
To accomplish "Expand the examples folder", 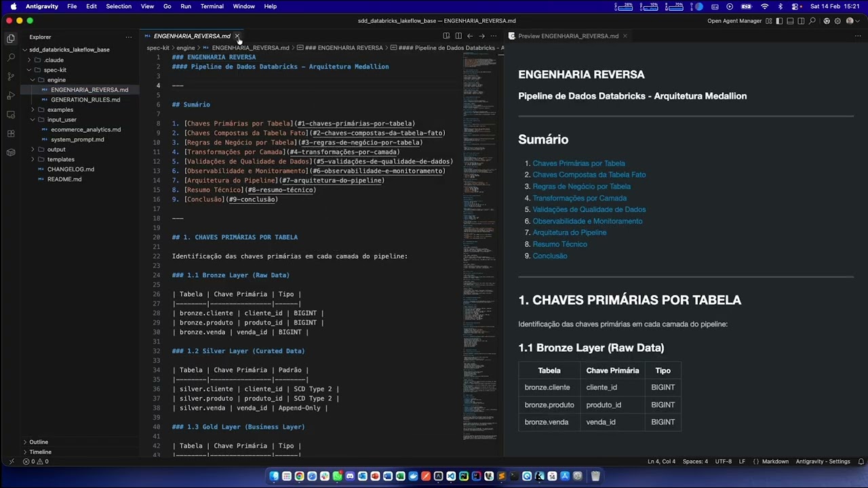I will click(60, 110).
